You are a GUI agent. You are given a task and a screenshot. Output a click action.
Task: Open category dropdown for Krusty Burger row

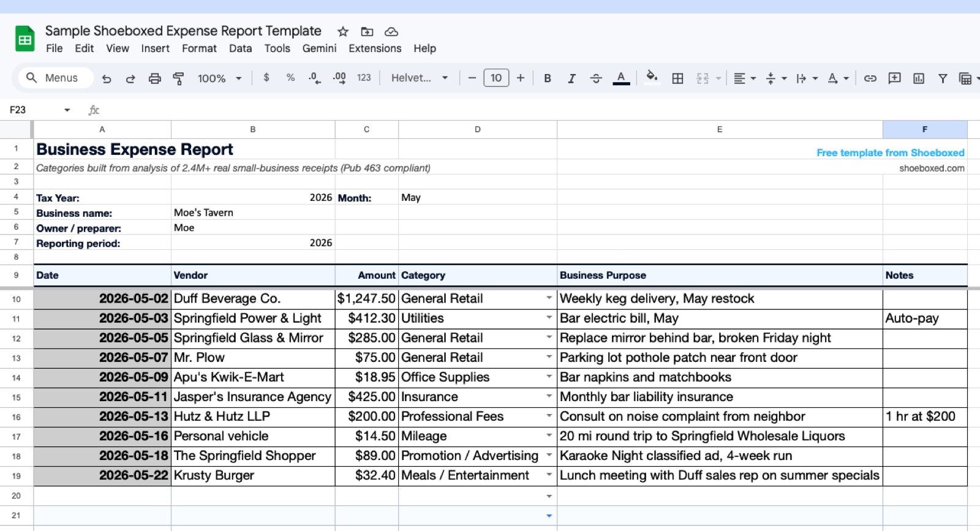549,475
